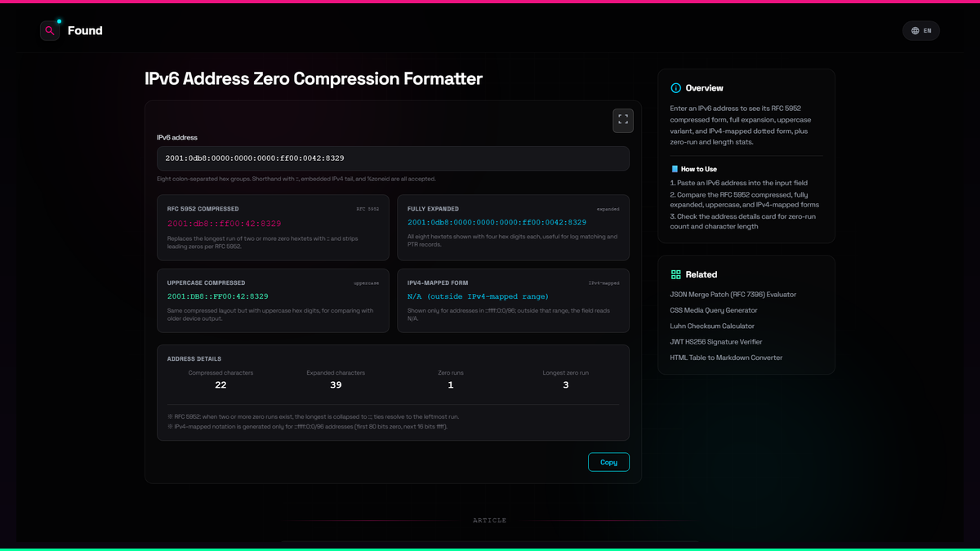Click the How to Use book icon
The height and width of the screenshot is (551, 980).
click(x=674, y=169)
